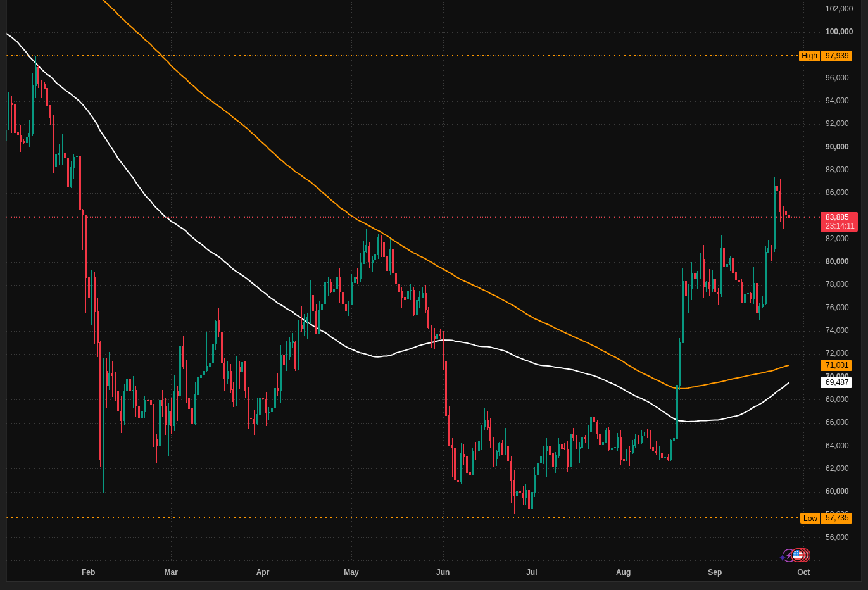Select the Low price label 57,735
Viewport: 868px width, 590px height.
(836, 518)
